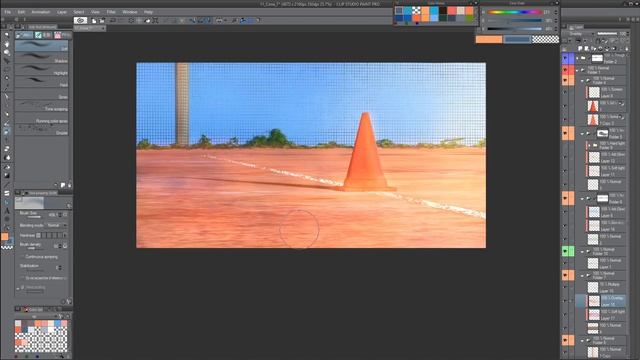Click the hue rainbow slider in color panel
This screenshot has height=360, width=640.
click(x=515, y=12)
